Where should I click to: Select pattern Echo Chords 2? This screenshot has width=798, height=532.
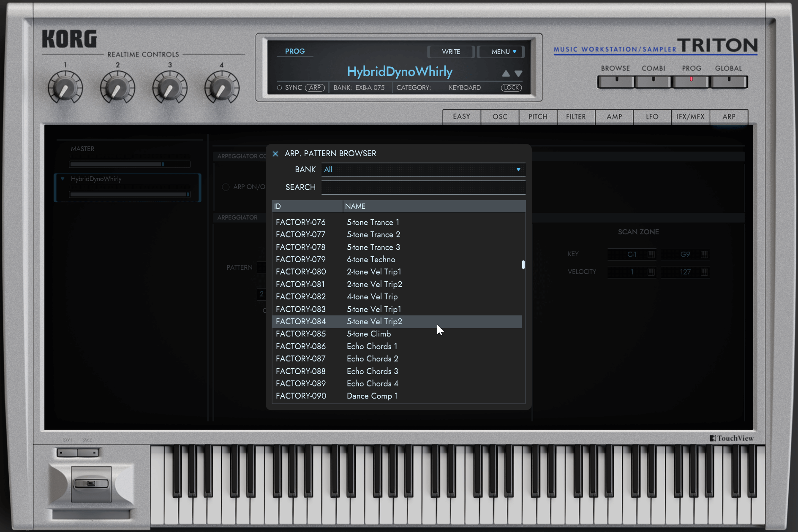coord(397,358)
